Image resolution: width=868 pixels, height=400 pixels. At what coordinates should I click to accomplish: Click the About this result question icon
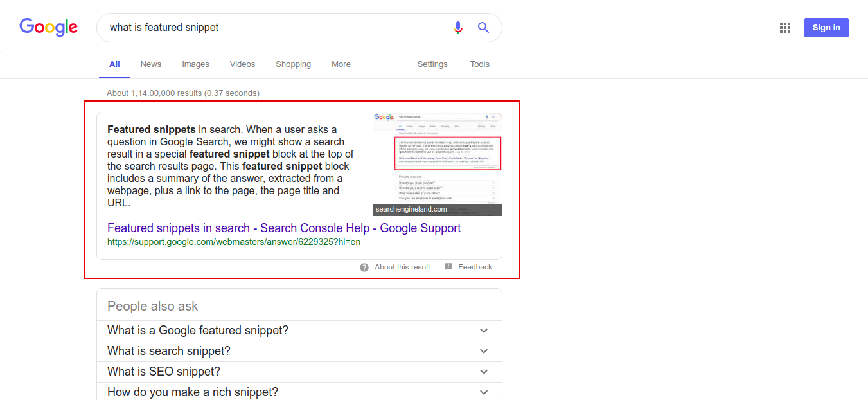coord(364,267)
